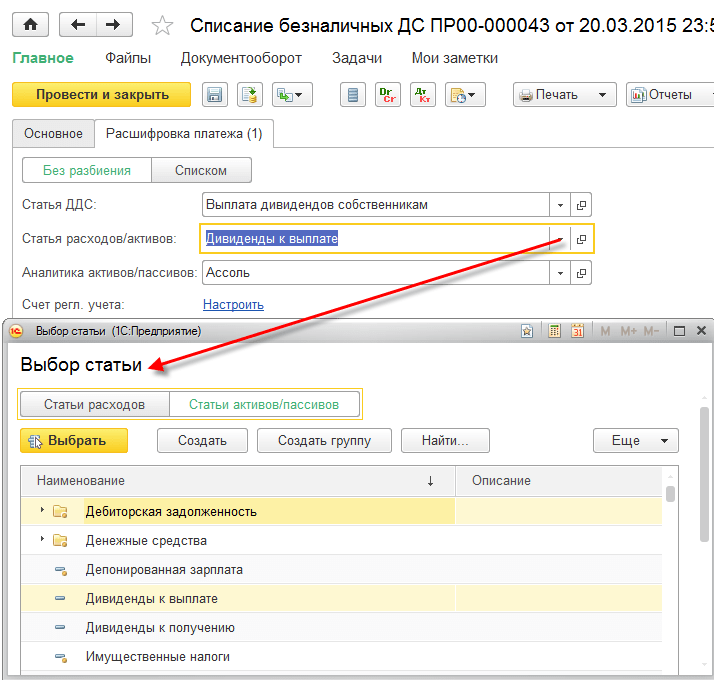Open calendar icon in dialog title bar
The image size is (714, 680).
[x=577, y=331]
